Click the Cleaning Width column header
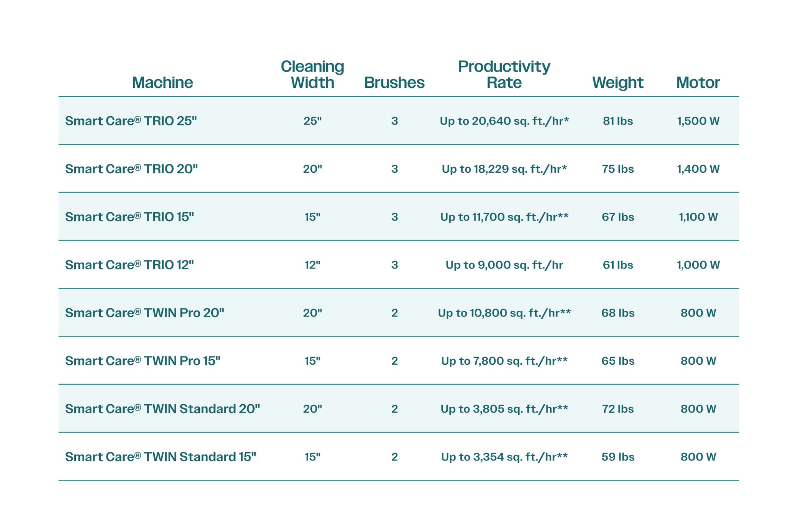This screenshot has height=532, width=798. click(312, 75)
